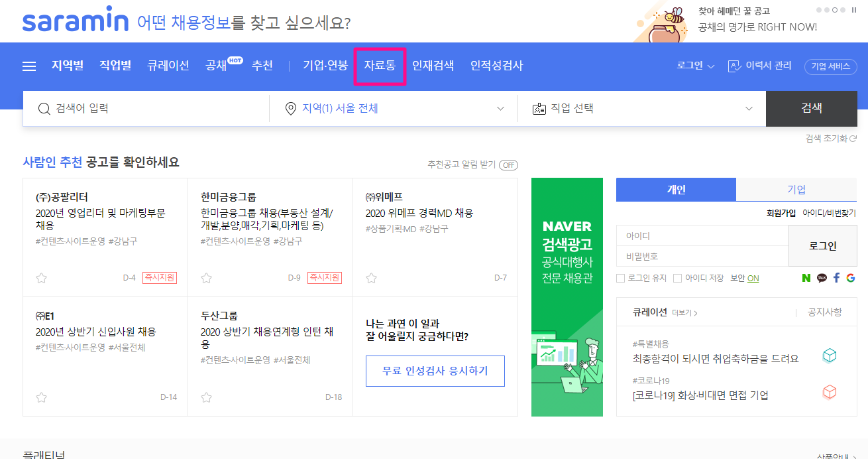Image resolution: width=868 pixels, height=459 pixels.
Task: Click the 검색어 입력 field
Action: (146, 108)
